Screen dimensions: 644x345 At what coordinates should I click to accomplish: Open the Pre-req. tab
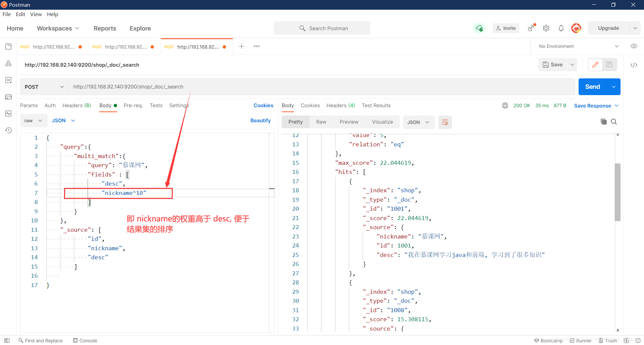tap(133, 106)
